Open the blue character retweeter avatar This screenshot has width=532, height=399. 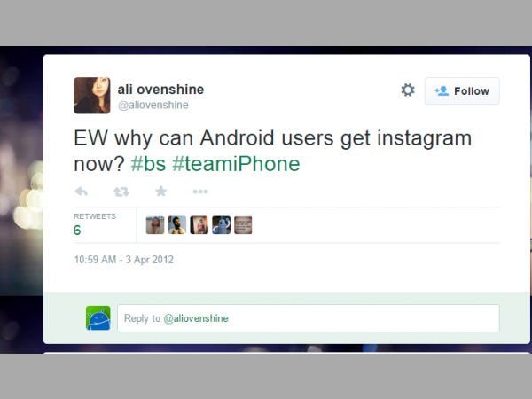tap(221, 225)
